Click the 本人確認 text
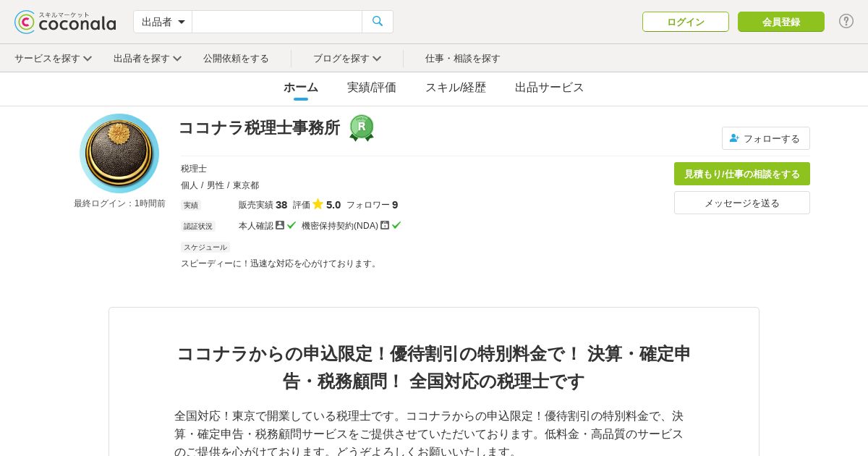Viewport: 868px width, 456px height. pos(256,226)
